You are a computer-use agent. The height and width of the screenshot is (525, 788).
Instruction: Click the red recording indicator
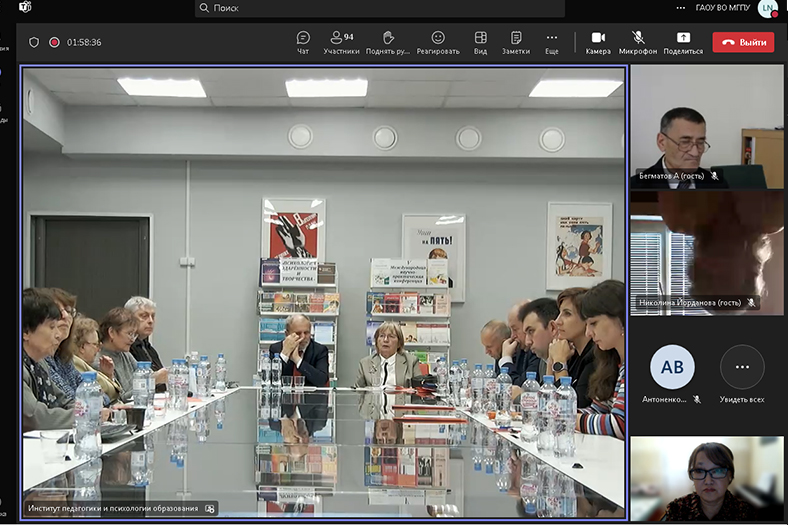(54, 43)
